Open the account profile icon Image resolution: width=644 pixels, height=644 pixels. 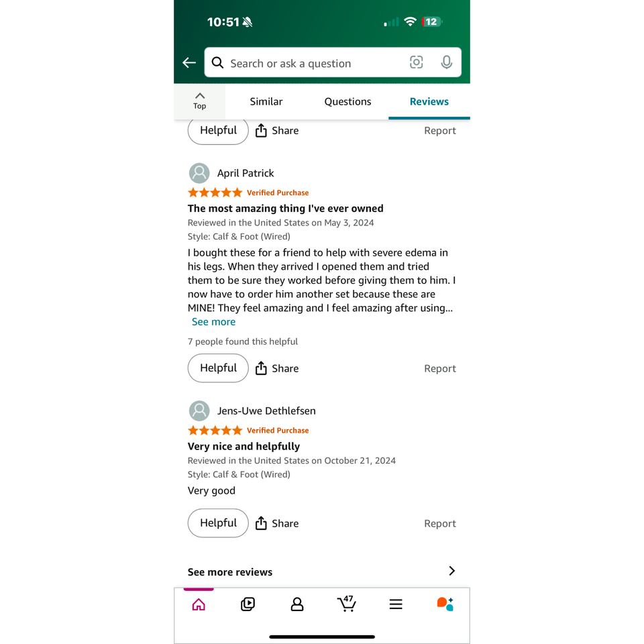(297, 604)
